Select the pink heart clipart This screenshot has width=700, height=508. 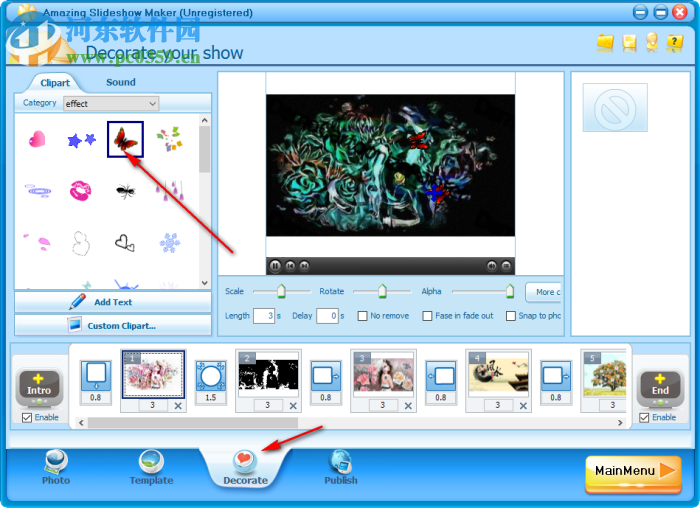tap(37, 139)
